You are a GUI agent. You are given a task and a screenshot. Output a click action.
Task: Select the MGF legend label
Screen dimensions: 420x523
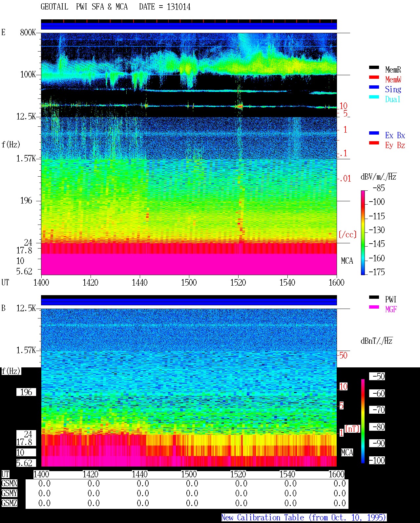(x=391, y=309)
